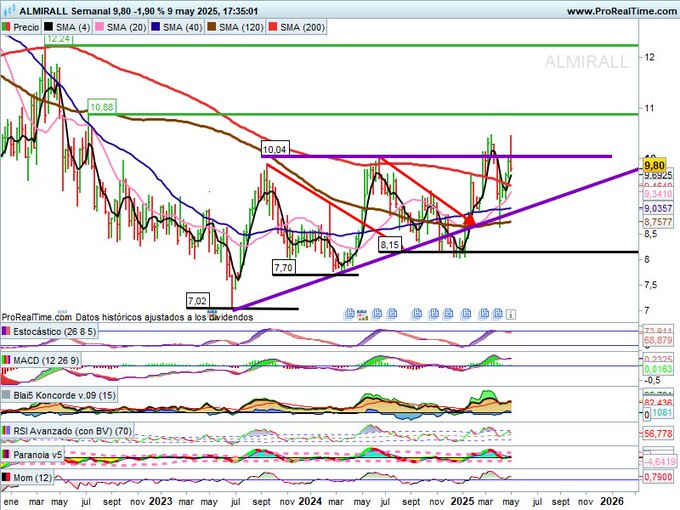Open the Estocástico (26 8 5) label

coord(54,332)
